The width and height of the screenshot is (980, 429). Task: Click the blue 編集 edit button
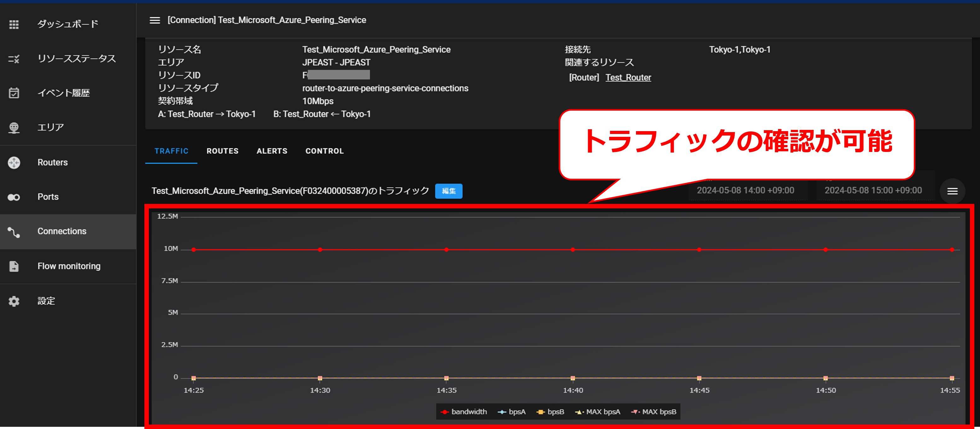click(x=448, y=191)
